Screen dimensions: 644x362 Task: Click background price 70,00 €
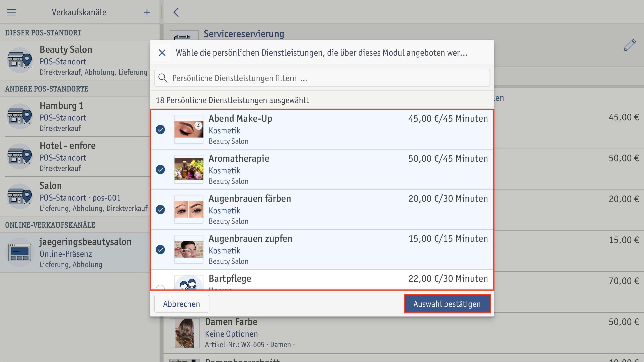(624, 281)
